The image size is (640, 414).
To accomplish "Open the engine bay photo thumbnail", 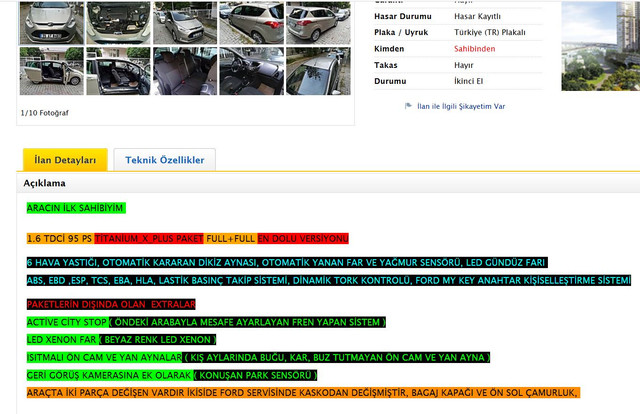I will point(118,22).
